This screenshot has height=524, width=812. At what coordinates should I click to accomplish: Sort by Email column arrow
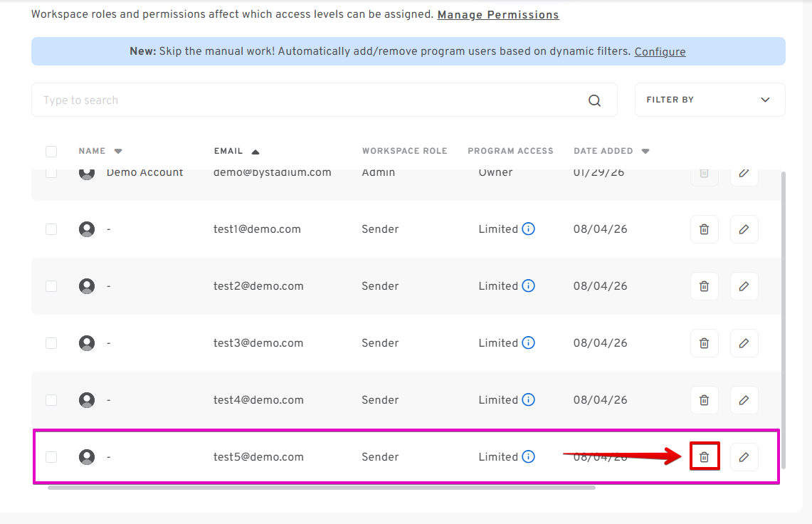coord(255,152)
